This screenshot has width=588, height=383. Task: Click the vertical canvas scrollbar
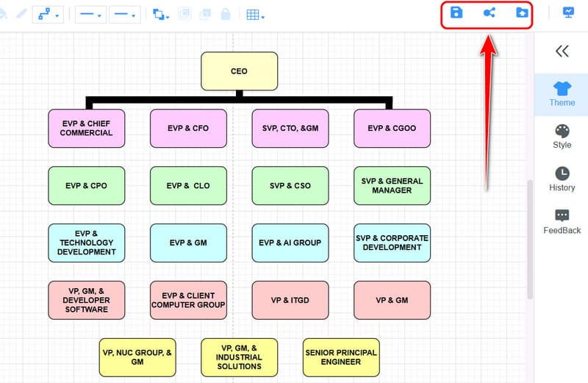(x=530, y=235)
